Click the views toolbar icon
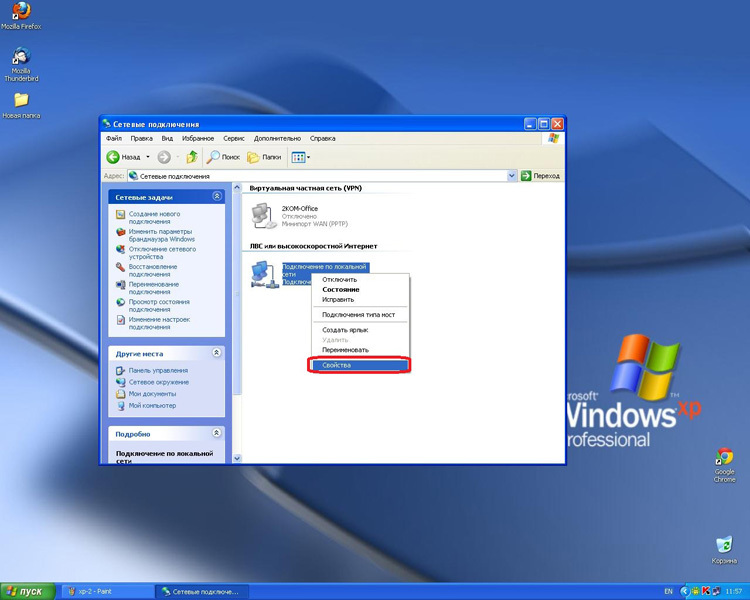Viewport: 750px width, 600px height. coord(298,157)
